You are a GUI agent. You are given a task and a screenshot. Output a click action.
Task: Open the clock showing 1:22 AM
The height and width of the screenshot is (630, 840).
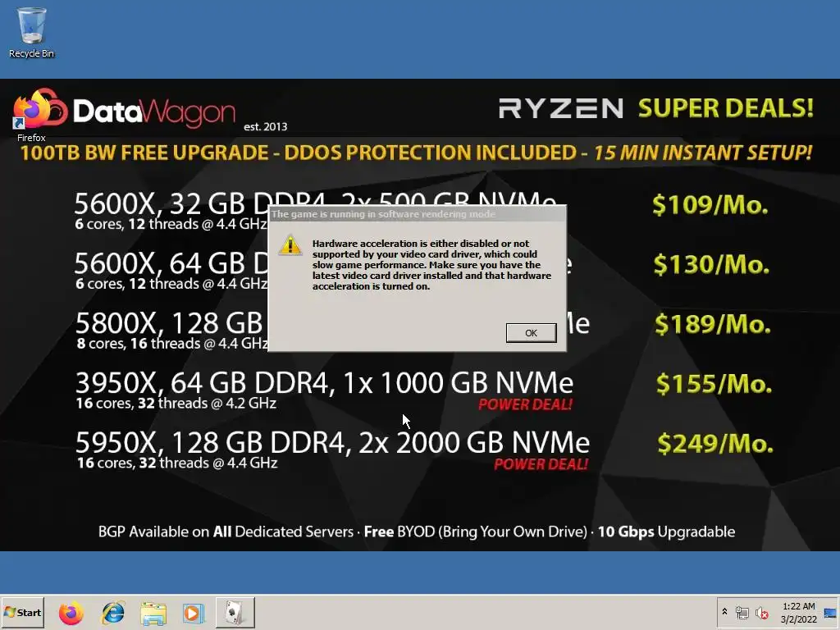click(799, 613)
